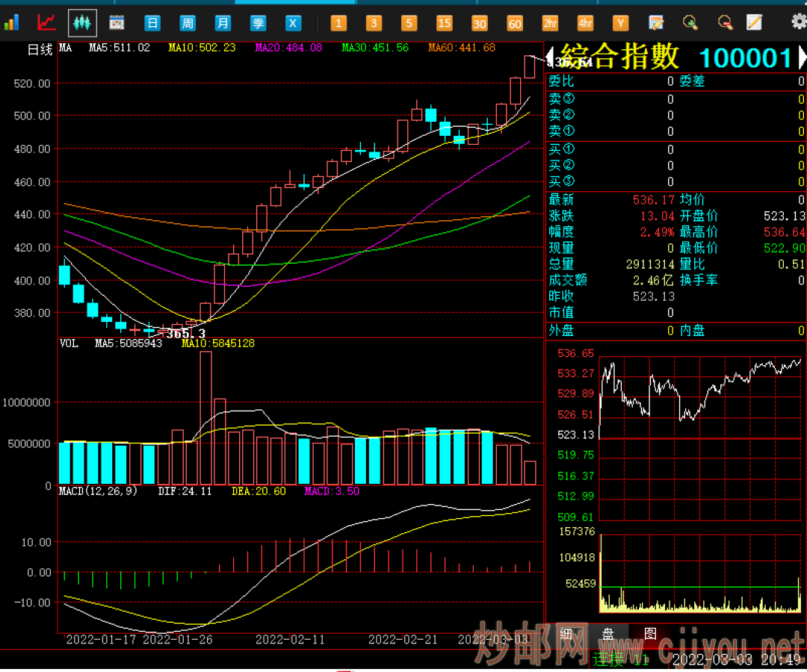The width and height of the screenshot is (807, 672).
Task: Switch to weekly period 周 button
Action: pyautogui.click(x=188, y=23)
